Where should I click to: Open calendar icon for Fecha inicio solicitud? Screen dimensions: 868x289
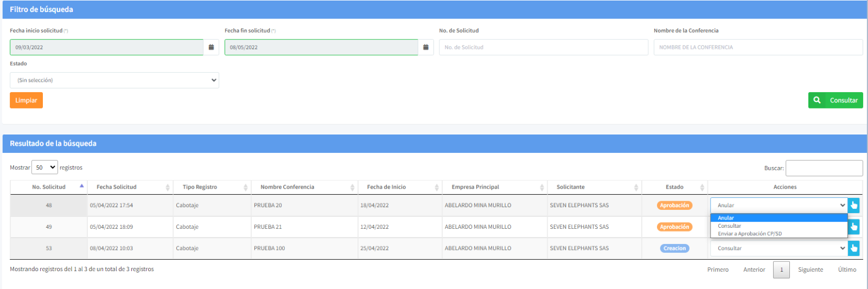coord(211,47)
